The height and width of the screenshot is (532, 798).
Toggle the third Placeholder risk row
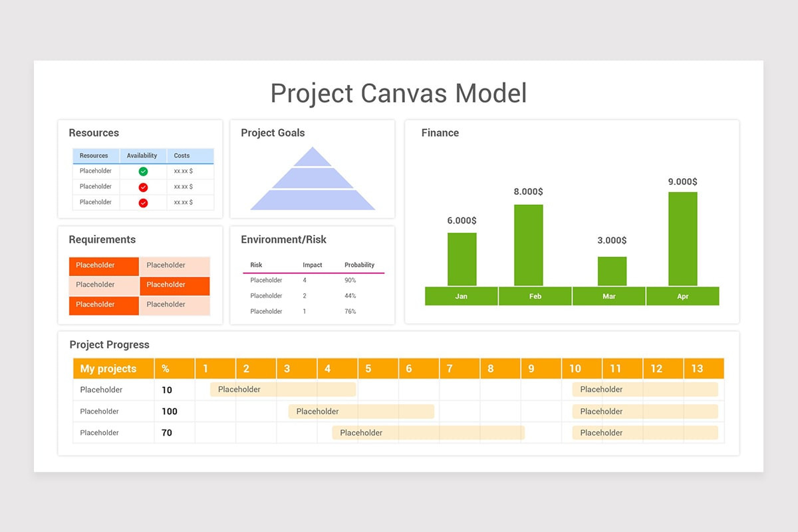[265, 311]
